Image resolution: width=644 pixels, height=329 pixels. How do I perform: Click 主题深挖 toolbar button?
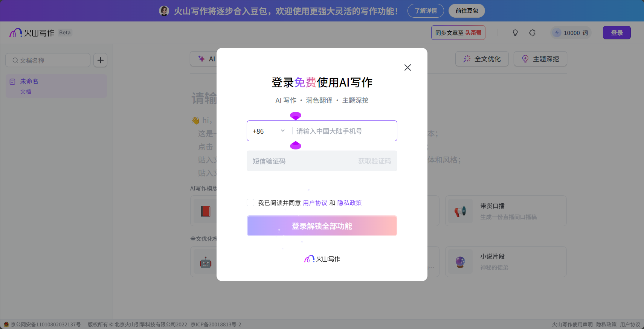pyautogui.click(x=540, y=59)
